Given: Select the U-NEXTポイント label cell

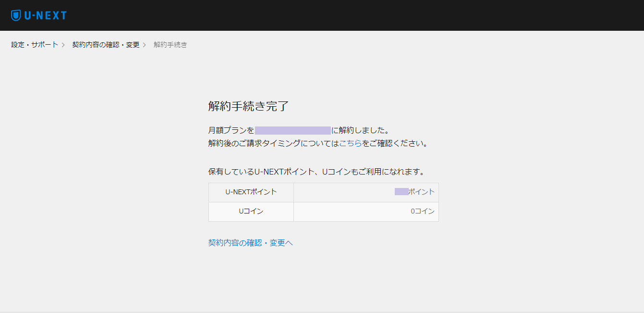Looking at the screenshot, I should tap(251, 192).
